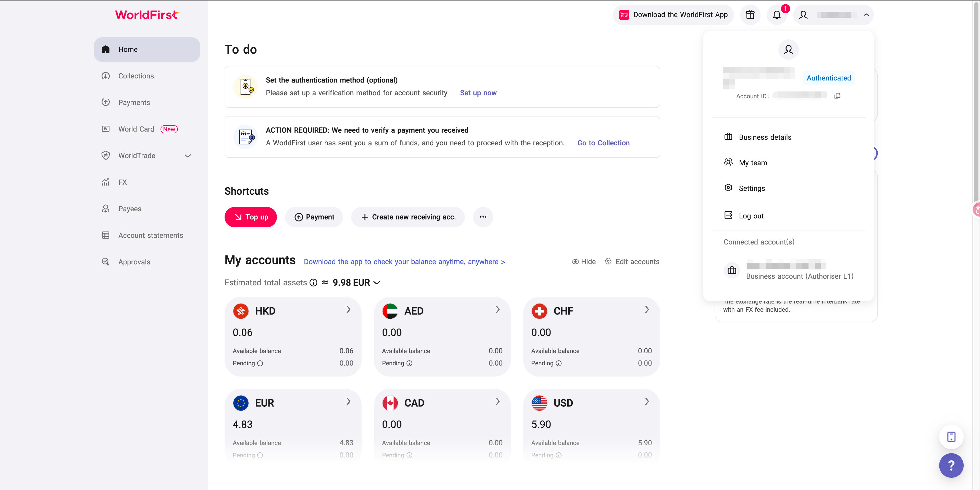Click the gift rewards icon in header

(x=750, y=15)
